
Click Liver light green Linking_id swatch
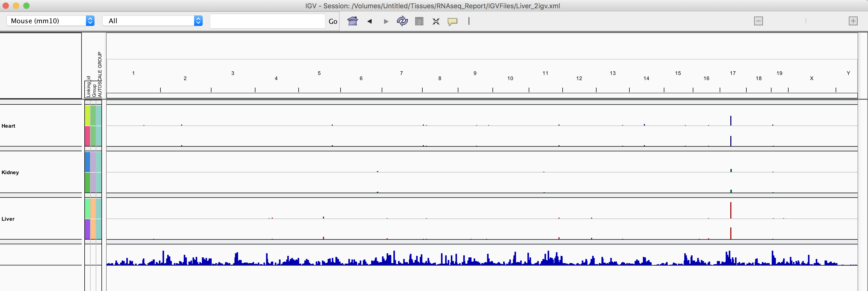87,208
